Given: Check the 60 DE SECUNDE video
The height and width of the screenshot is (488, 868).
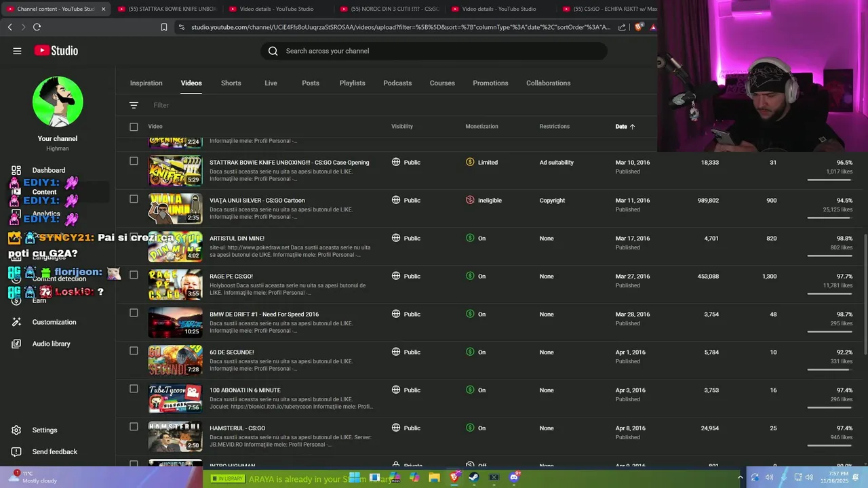Looking at the screenshot, I should [x=134, y=351].
